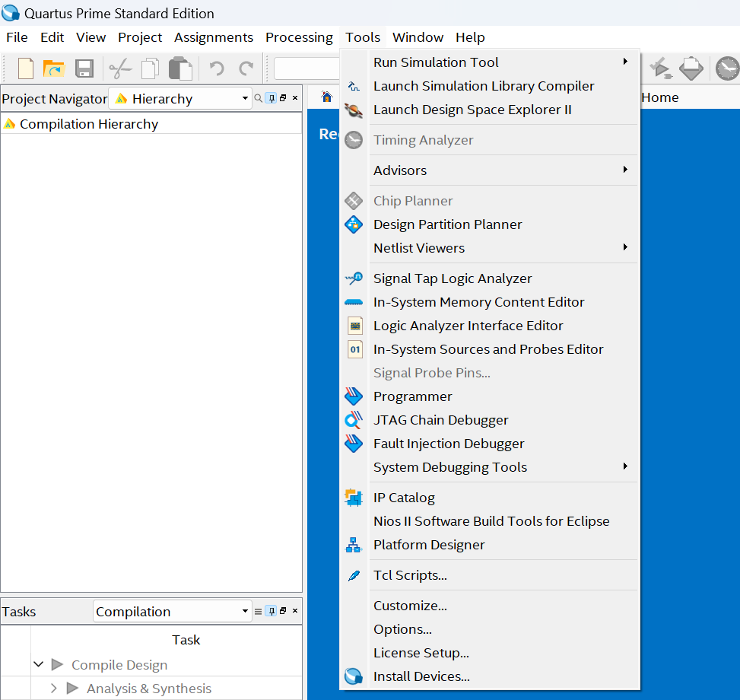Pin the Tasks panel
Viewport: 740px width, 700px height.
click(272, 611)
